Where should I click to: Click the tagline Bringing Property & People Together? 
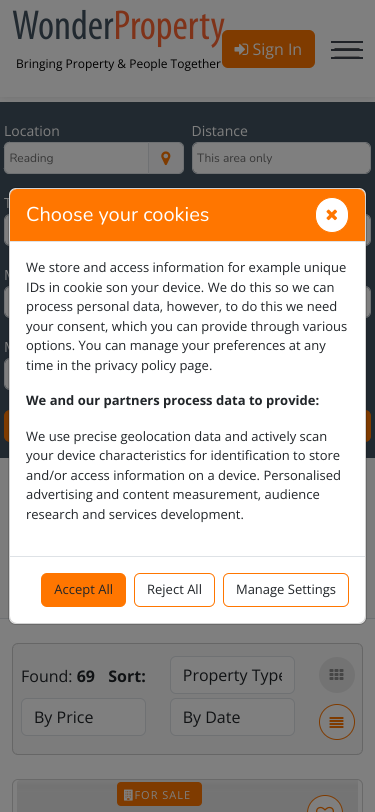click(x=118, y=64)
